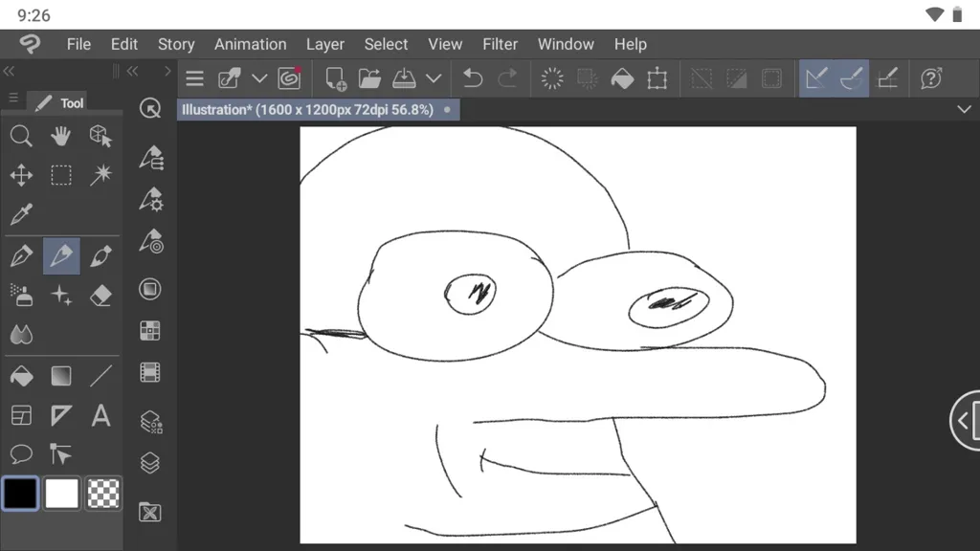Clear canvas with the Delete burst icon
This screenshot has height=551, width=980.
[552, 78]
